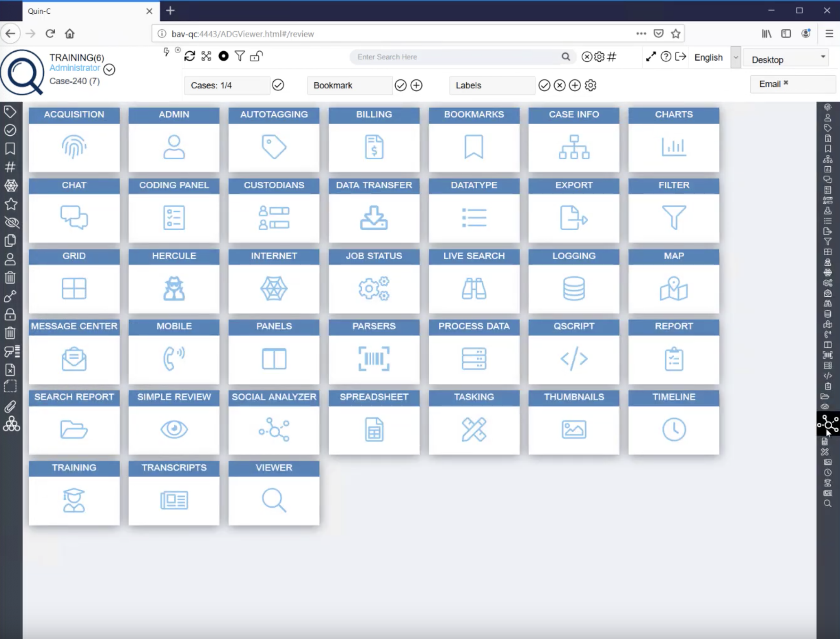840x639 pixels.
Task: Click the refresh icon in top toolbar
Action: click(190, 56)
